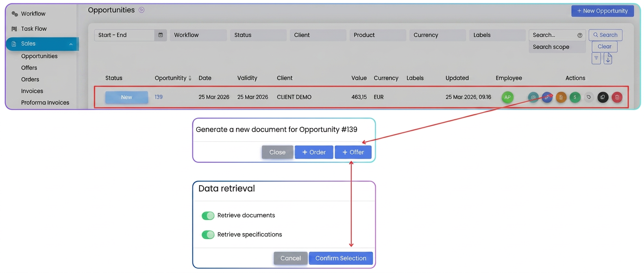Click the Search text input field
This screenshot has height=273, width=644.
tap(554, 35)
